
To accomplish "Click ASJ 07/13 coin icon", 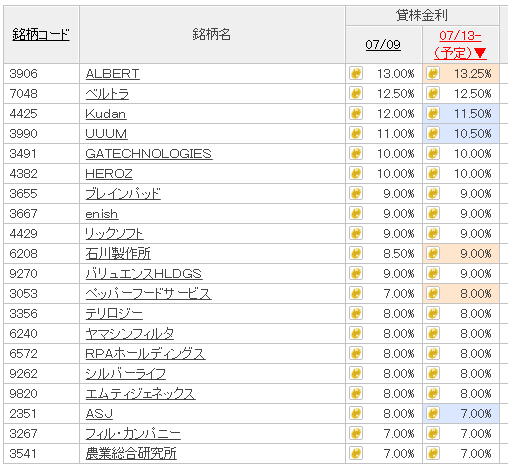I will [433, 413].
